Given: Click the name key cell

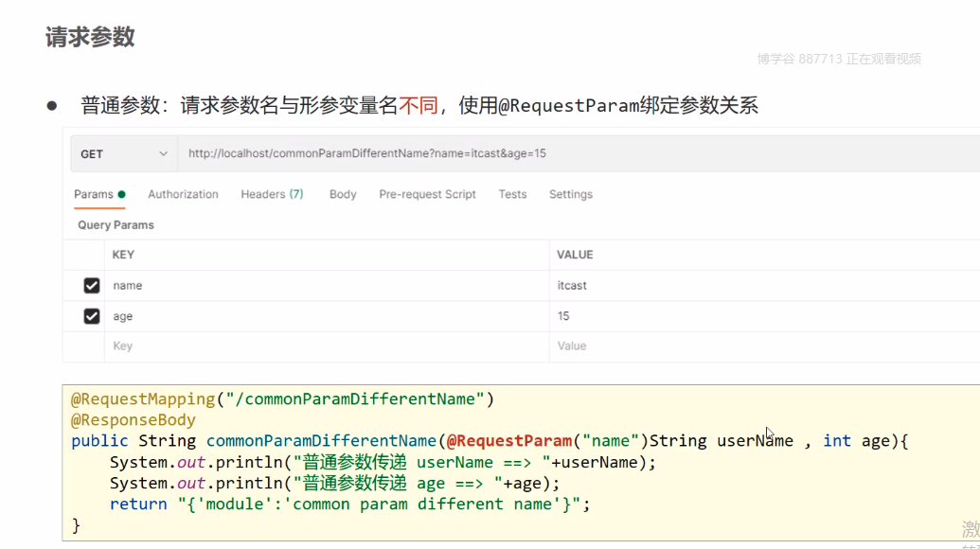Looking at the screenshot, I should pos(322,285).
